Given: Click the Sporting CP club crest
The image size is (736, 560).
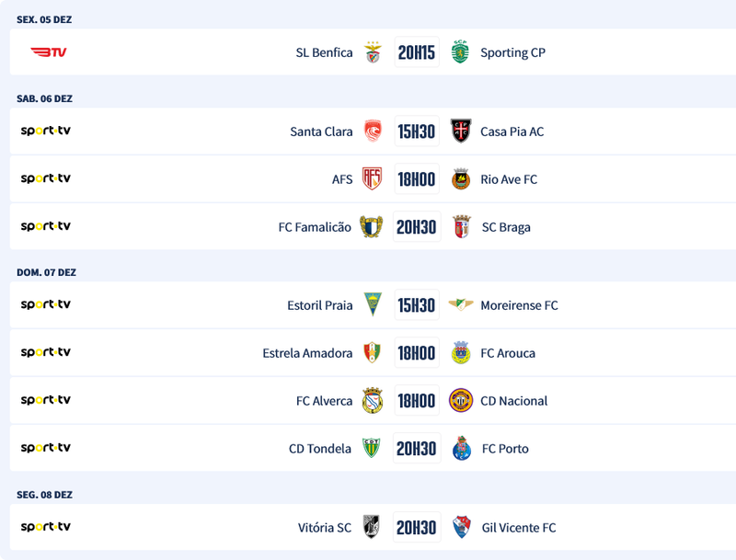Looking at the screenshot, I should click(460, 52).
